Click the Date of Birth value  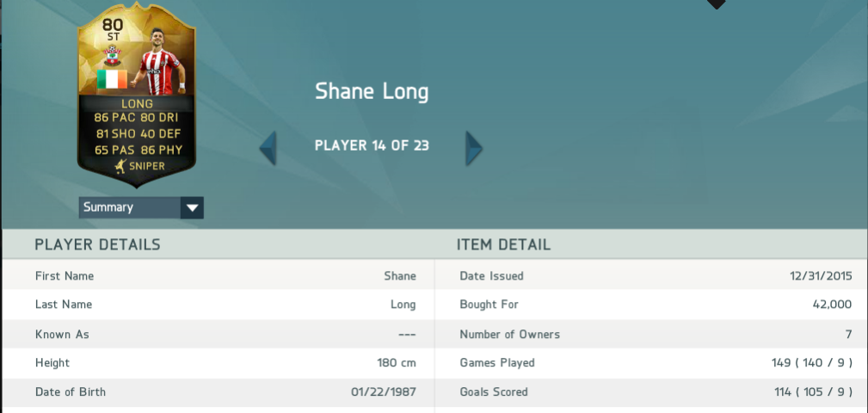click(384, 392)
